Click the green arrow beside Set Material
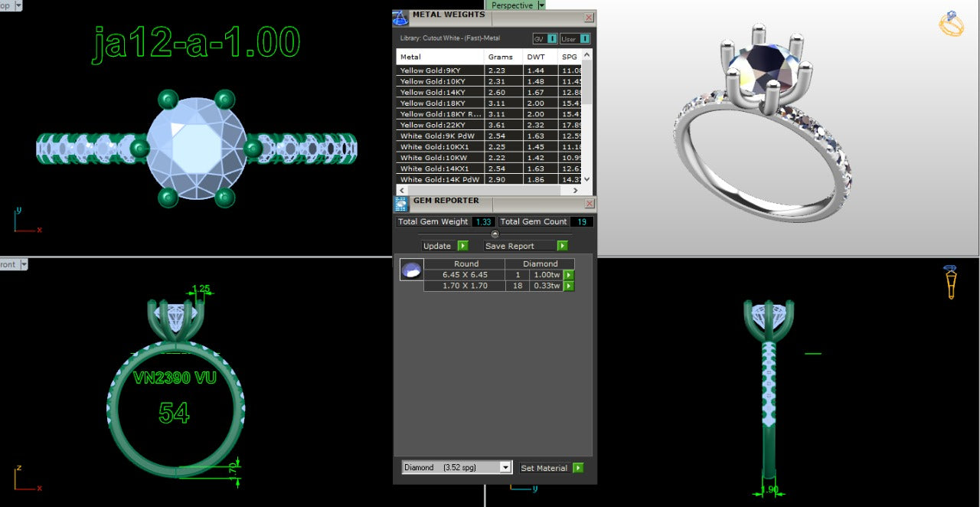The height and width of the screenshot is (507, 980). pyautogui.click(x=578, y=468)
